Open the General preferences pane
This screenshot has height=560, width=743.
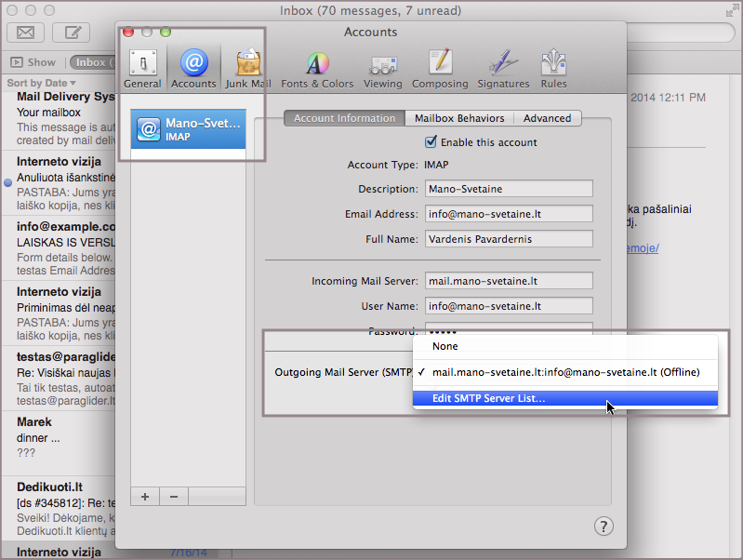(x=142, y=69)
